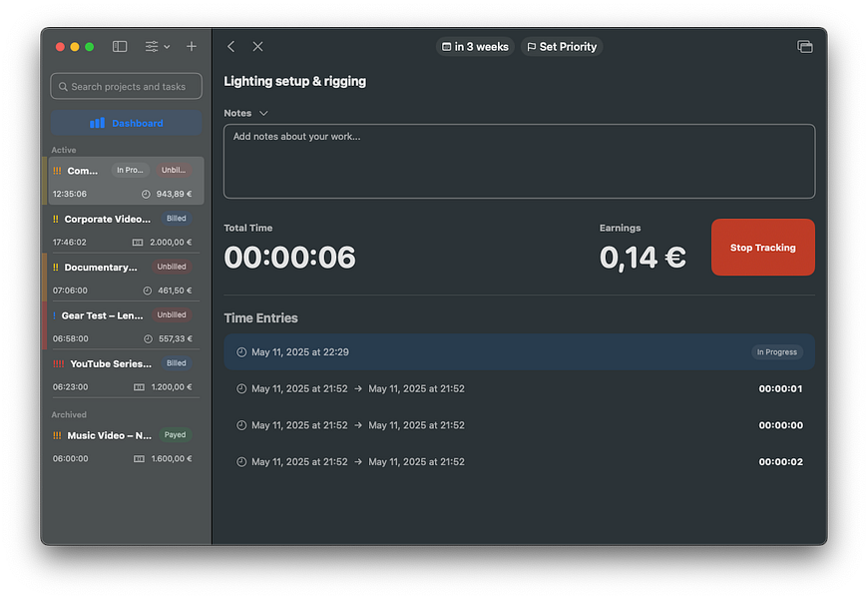Click the priority marks on Music Video
The image size is (868, 599).
(57, 435)
